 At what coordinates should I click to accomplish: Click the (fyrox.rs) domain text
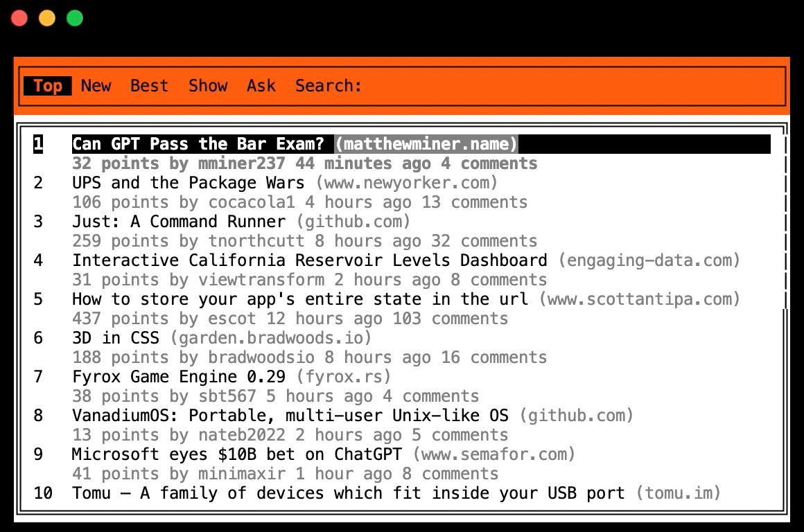tap(344, 377)
